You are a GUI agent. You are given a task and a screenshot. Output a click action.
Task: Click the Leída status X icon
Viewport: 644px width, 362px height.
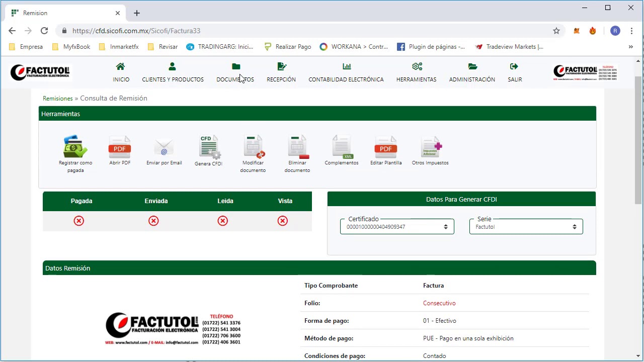pyautogui.click(x=223, y=221)
